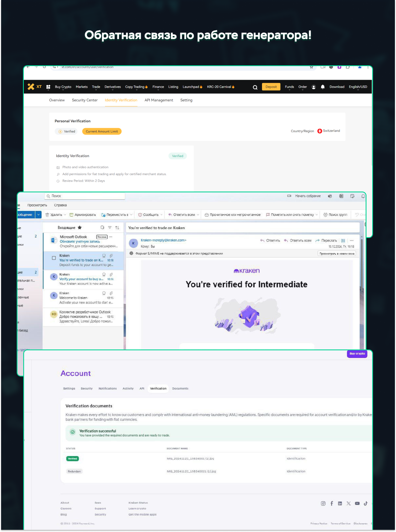Tick the checkbox on selected Kraken email
396x532 pixels.
(54, 258)
